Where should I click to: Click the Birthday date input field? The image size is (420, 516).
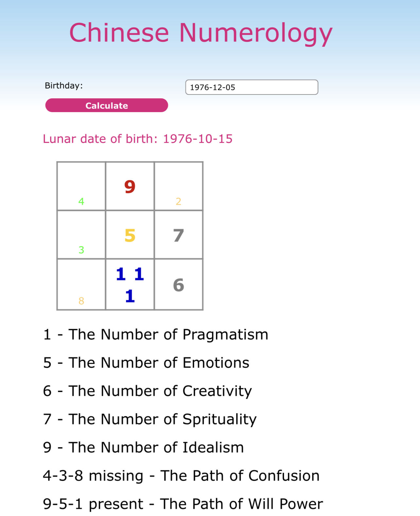tap(251, 87)
